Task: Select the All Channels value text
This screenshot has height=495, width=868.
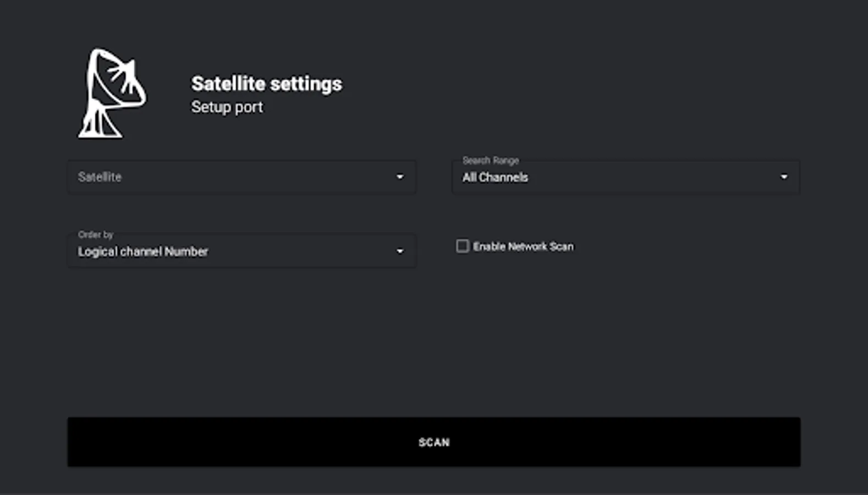Action: pyautogui.click(x=495, y=177)
